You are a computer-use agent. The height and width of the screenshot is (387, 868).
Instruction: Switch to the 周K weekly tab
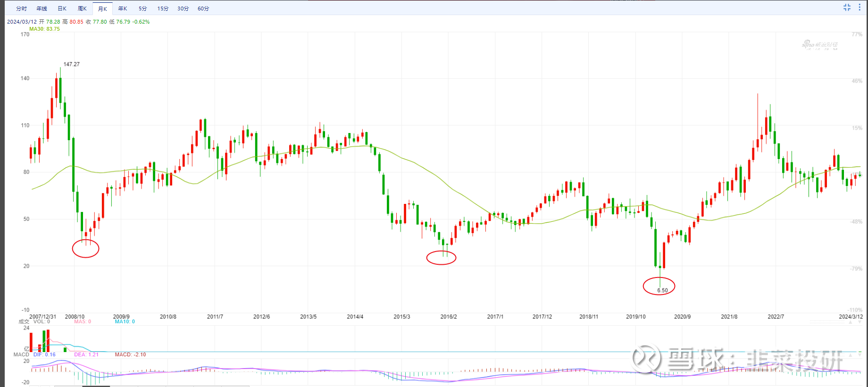point(82,8)
